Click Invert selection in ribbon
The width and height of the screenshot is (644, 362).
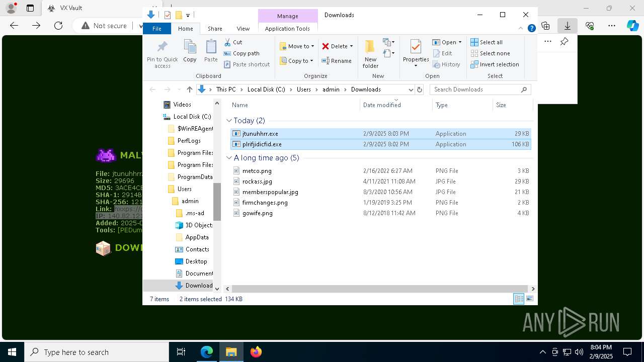click(x=495, y=64)
